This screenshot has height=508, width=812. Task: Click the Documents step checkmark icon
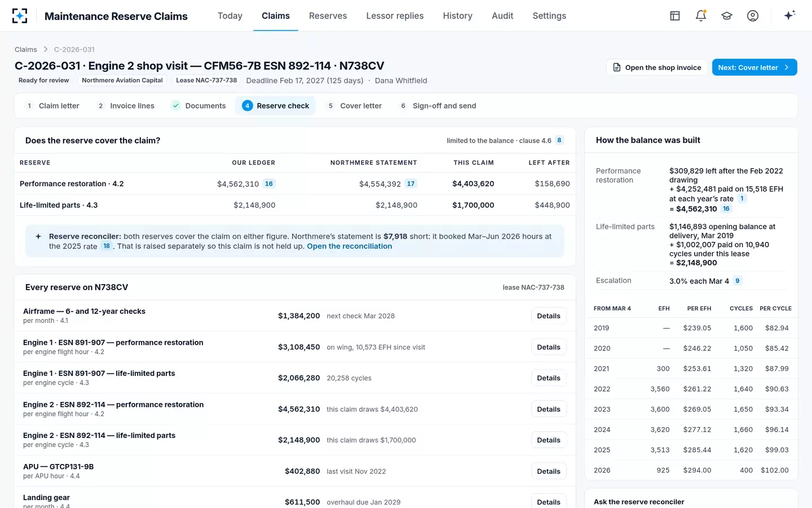pyautogui.click(x=176, y=106)
